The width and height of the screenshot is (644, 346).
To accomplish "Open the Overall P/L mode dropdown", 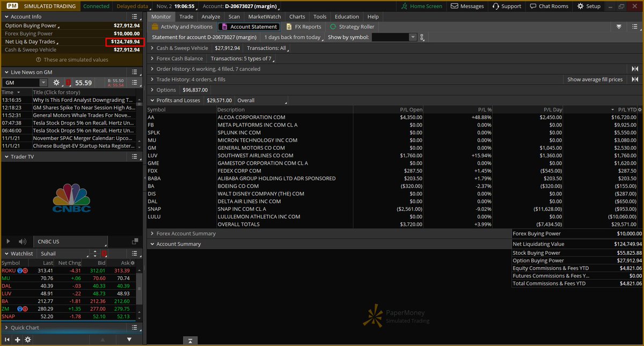I will pyautogui.click(x=261, y=100).
